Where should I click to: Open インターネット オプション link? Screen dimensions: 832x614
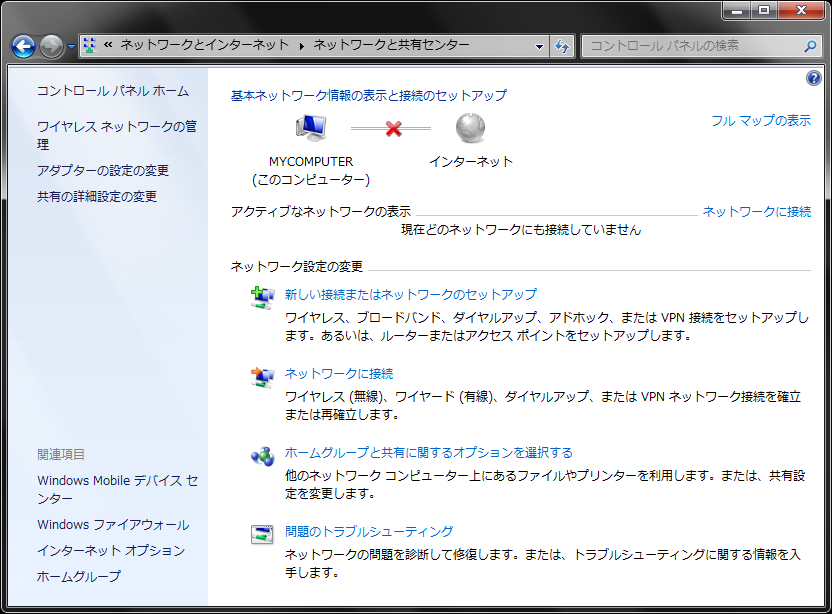coord(111,550)
